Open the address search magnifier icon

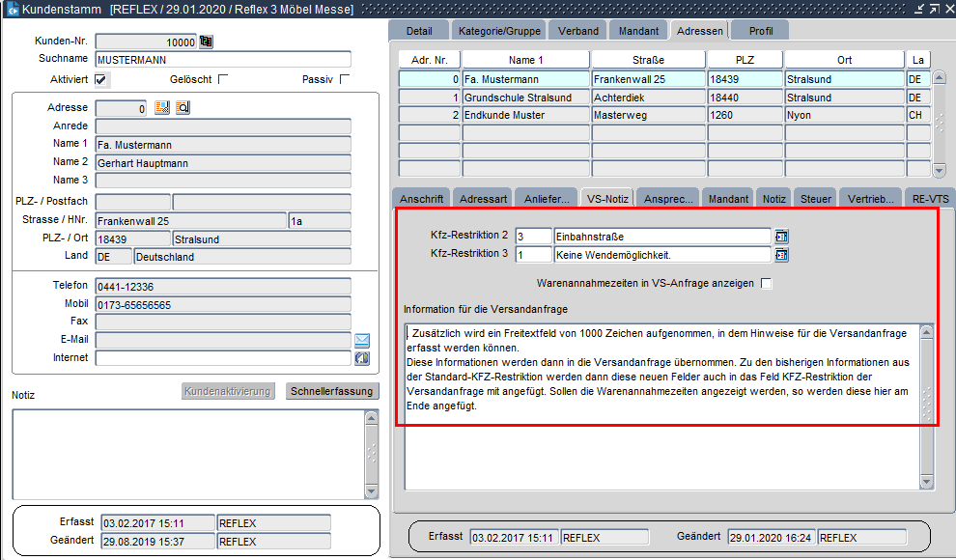click(183, 108)
